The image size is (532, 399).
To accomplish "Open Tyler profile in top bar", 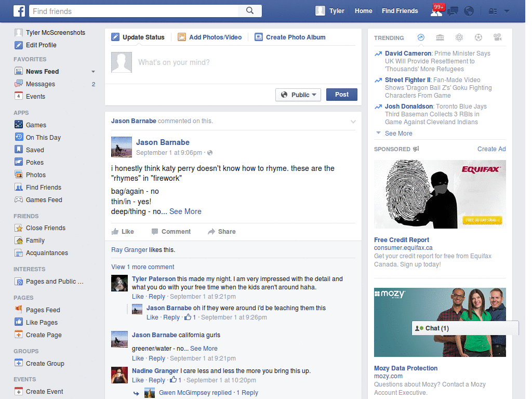I will point(330,11).
